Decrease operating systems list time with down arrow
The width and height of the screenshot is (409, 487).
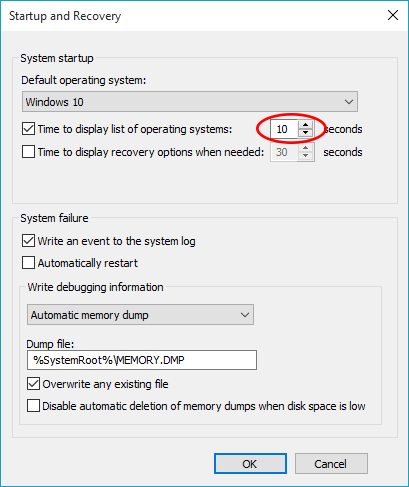(306, 133)
